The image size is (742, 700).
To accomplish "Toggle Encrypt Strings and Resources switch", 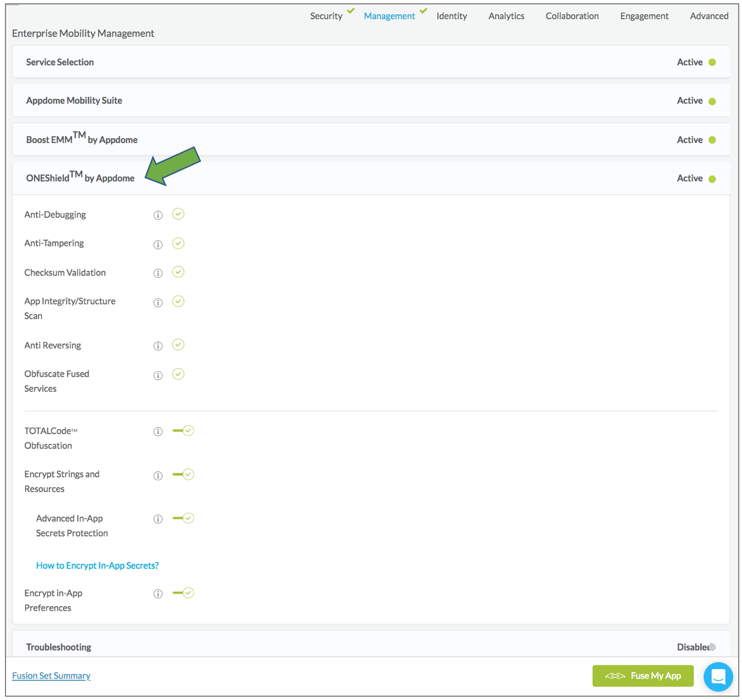I will coord(183,475).
